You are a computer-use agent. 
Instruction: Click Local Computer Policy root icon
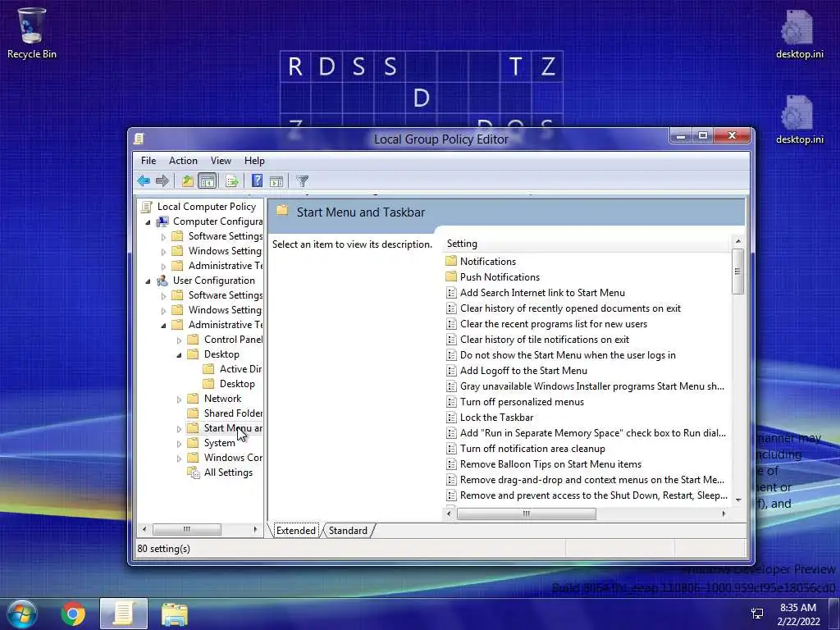pos(146,206)
